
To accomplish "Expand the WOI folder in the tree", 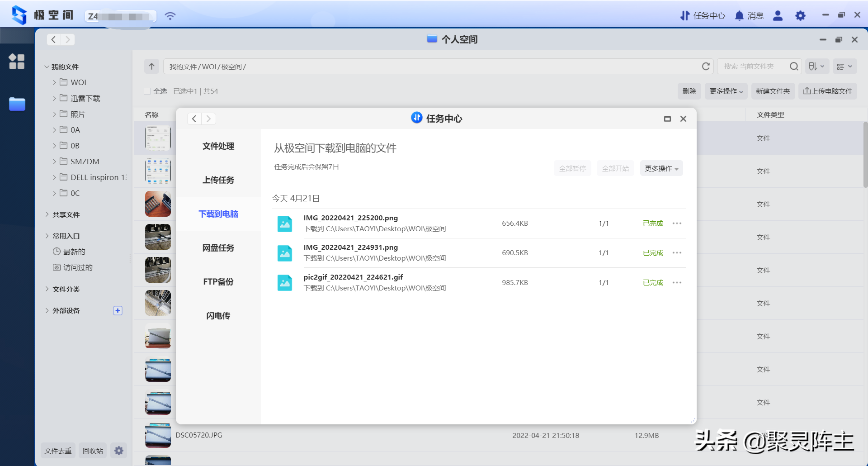I will (x=54, y=82).
